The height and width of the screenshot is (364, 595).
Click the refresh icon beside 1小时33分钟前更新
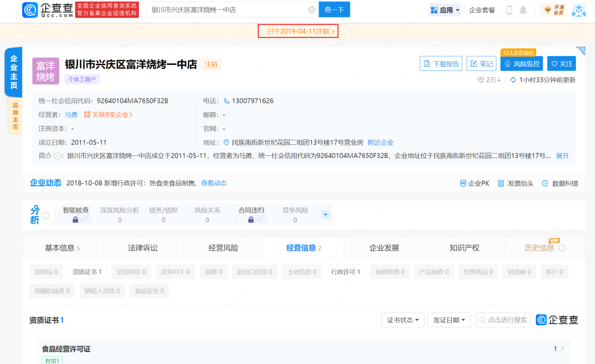pos(513,80)
